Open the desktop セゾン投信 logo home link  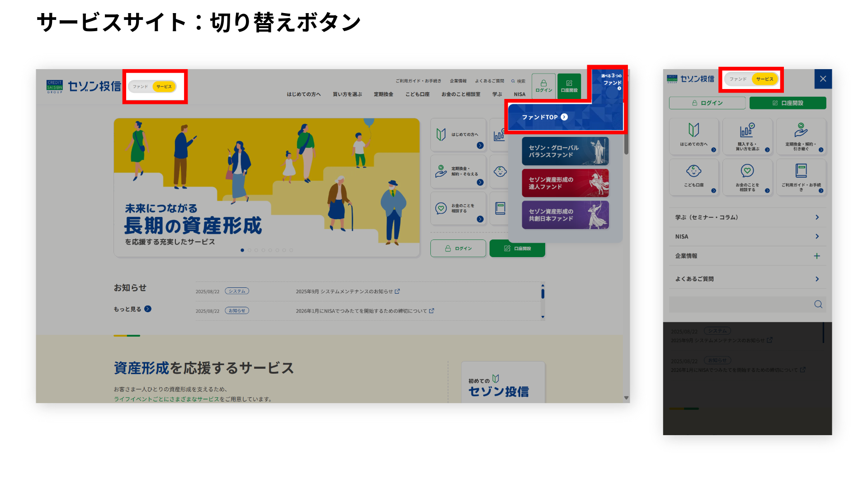tap(84, 86)
